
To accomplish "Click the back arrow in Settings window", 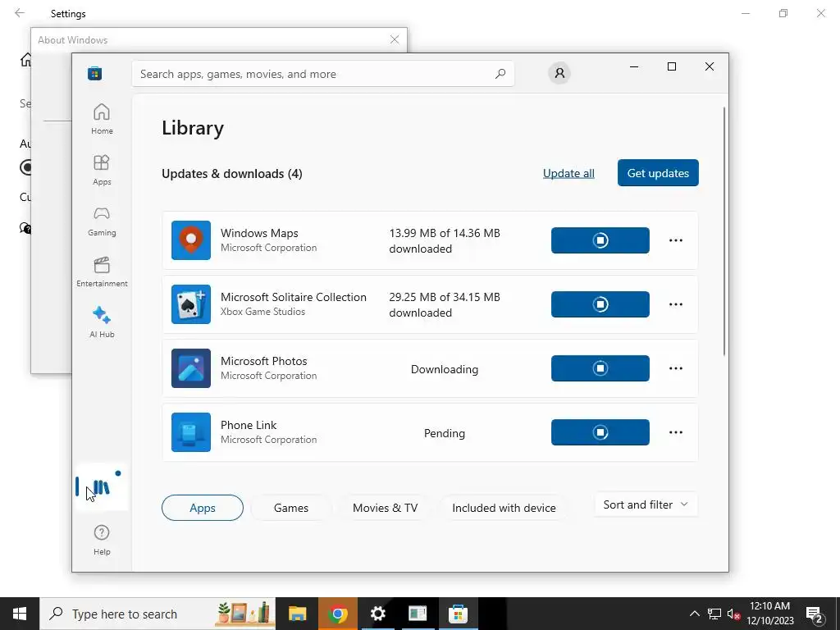I will 20,13.
